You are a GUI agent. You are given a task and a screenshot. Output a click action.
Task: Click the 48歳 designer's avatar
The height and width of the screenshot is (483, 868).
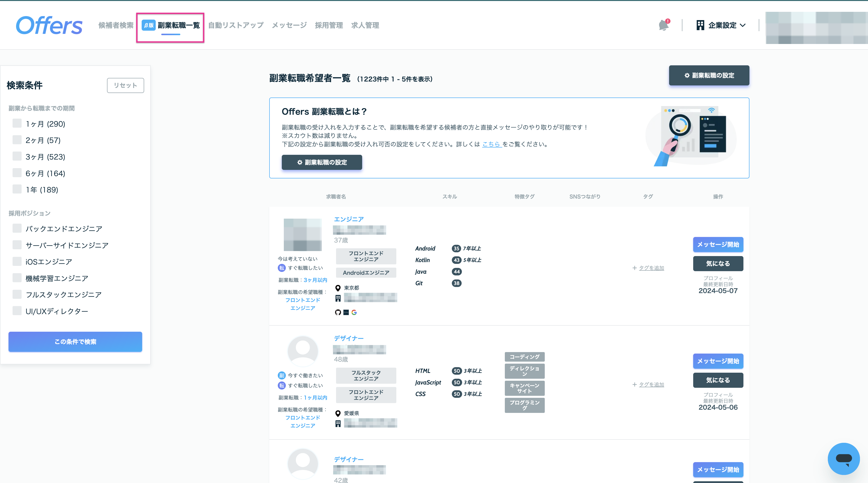coord(303,351)
